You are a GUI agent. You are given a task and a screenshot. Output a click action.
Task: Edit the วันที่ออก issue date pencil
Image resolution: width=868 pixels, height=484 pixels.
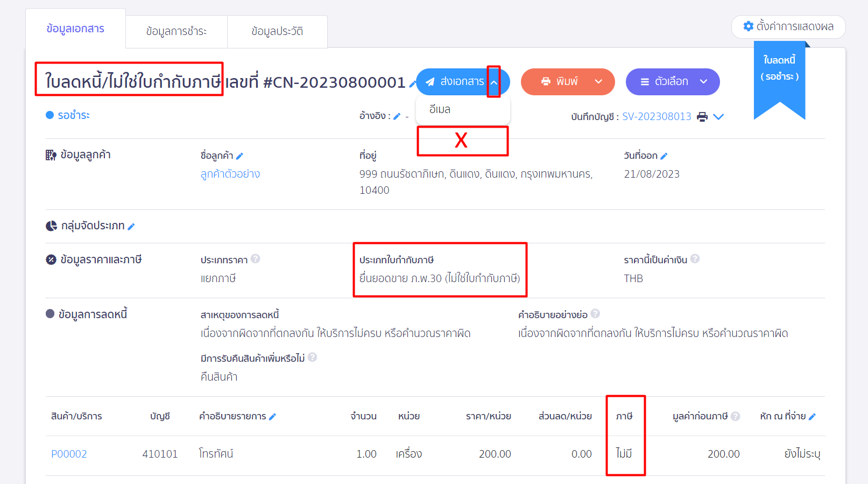pos(664,156)
